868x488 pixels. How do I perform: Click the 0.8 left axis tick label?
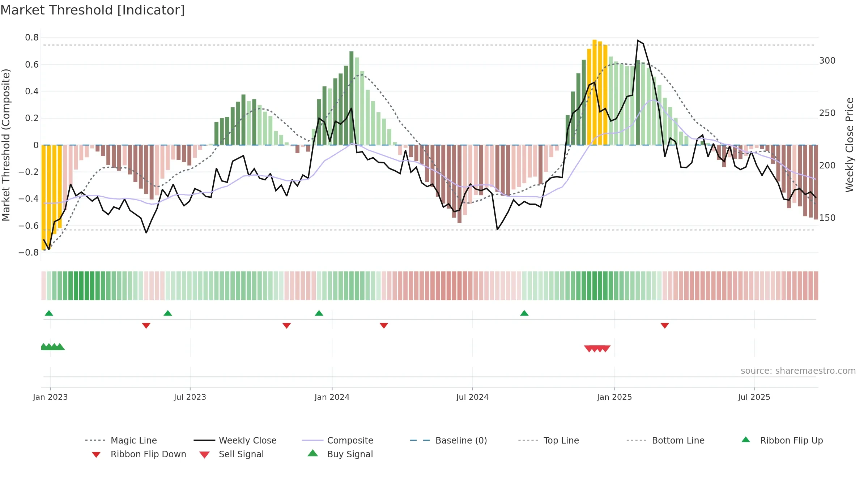[x=32, y=38]
